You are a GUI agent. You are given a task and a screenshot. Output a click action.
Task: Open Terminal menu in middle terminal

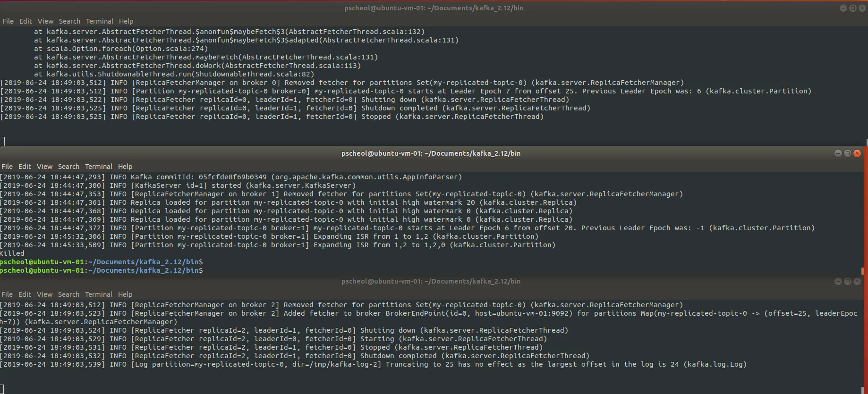(99, 167)
